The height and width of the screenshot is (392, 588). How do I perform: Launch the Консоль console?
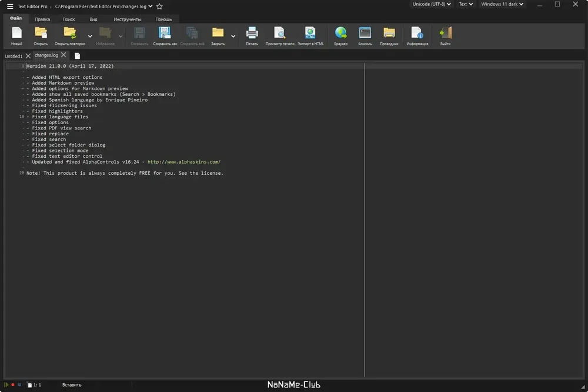365,36
